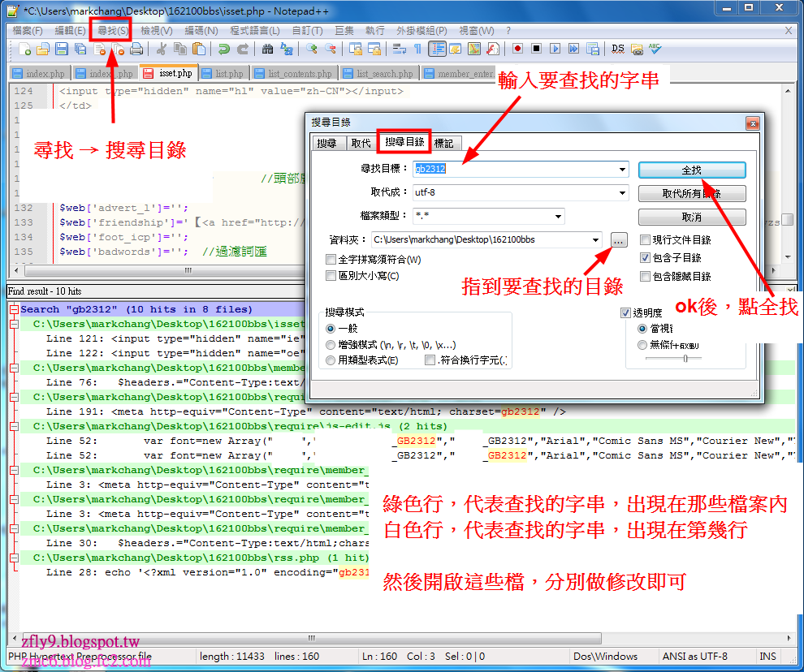The width and height of the screenshot is (804, 672).
Task: Toggle synchronized vertical scrolling icon
Action: pos(356,50)
